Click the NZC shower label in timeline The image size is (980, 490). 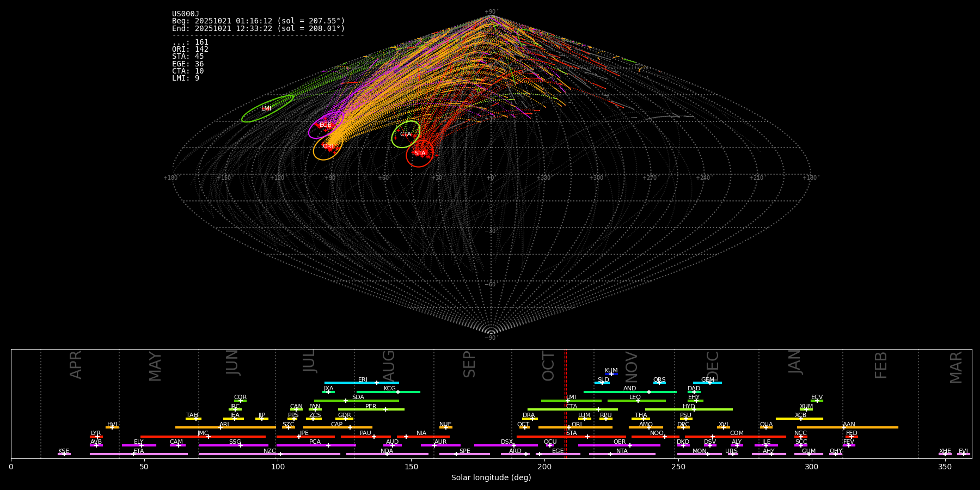(270, 451)
